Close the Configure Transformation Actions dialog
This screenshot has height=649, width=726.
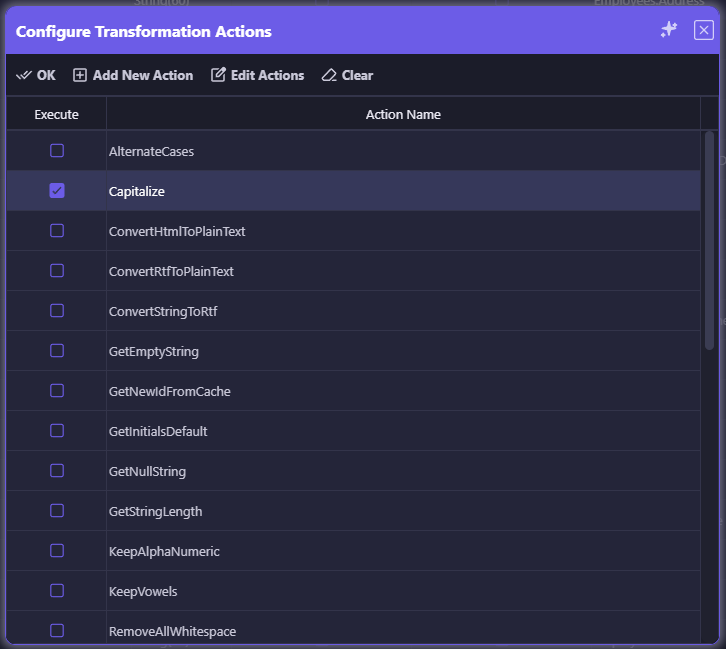point(703,31)
